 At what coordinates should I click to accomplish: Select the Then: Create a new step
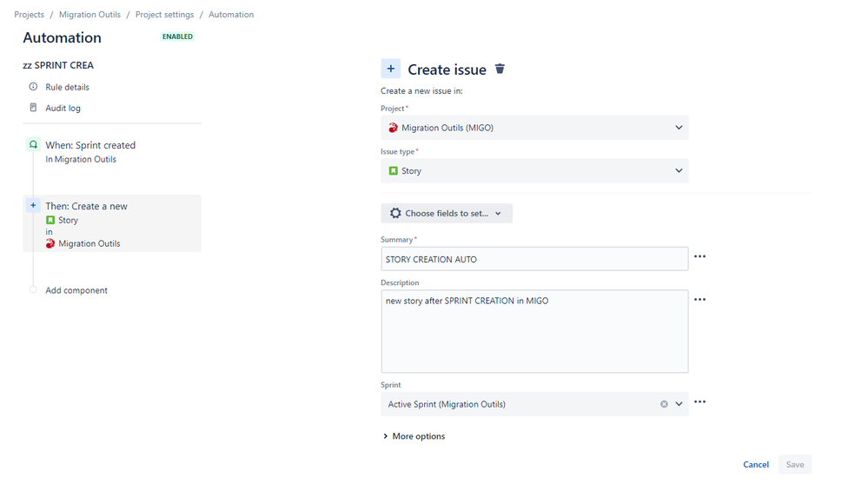[112, 223]
